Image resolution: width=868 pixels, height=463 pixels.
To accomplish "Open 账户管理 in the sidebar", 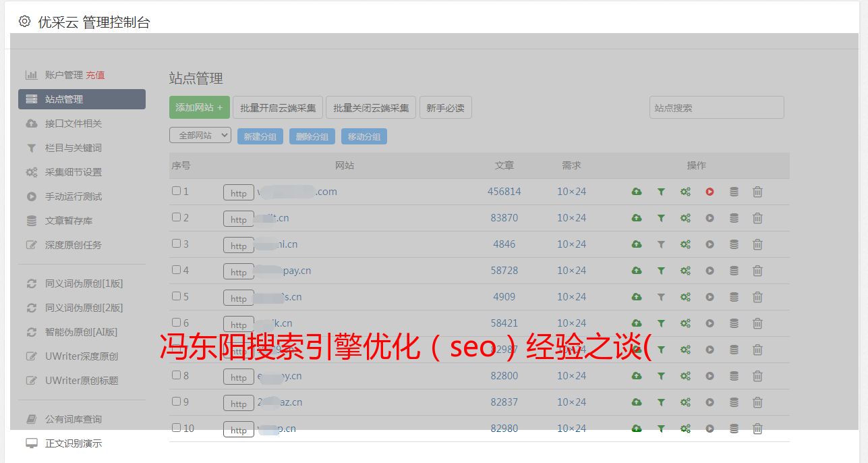I will pyautogui.click(x=64, y=75).
